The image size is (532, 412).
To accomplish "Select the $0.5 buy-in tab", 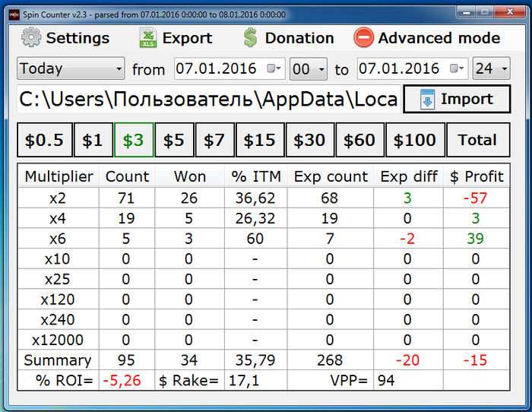I will 44,140.
